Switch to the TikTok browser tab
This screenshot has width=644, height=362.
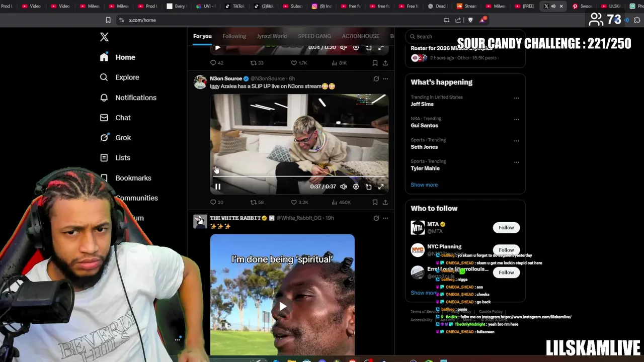pos(234,6)
